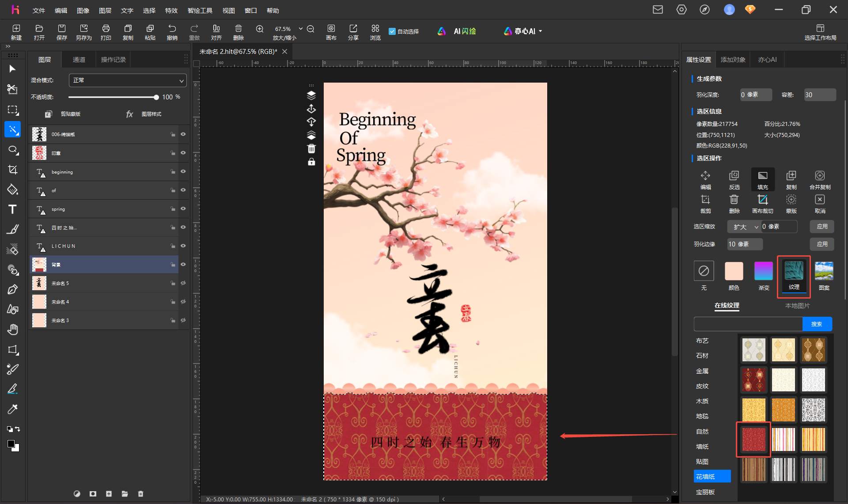The width and height of the screenshot is (848, 504).
Task: Click the floating canvas trash icon
Action: (x=311, y=148)
